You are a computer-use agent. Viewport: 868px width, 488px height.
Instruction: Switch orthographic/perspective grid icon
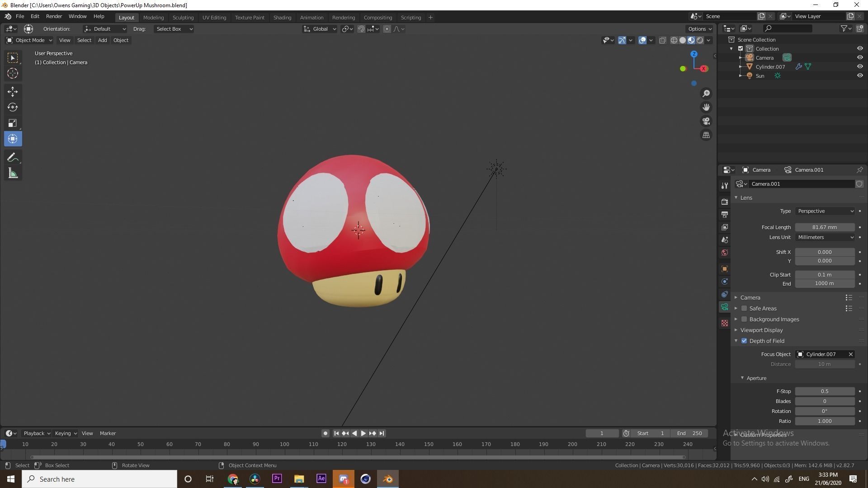(x=706, y=135)
